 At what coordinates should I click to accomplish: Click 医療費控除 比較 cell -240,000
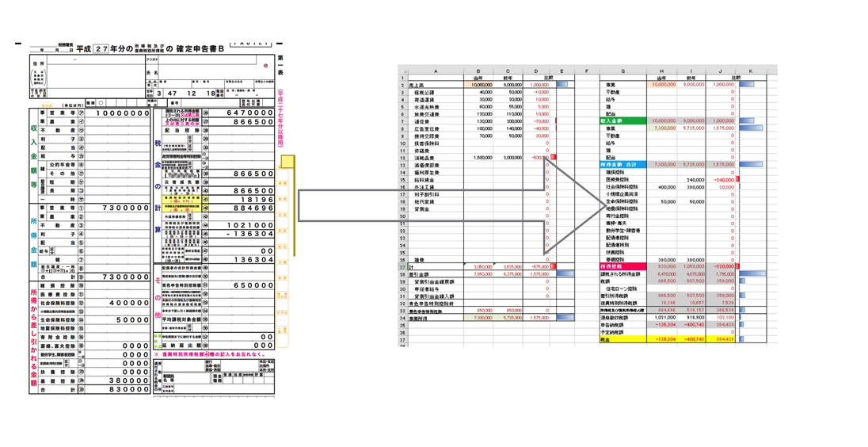(721, 179)
